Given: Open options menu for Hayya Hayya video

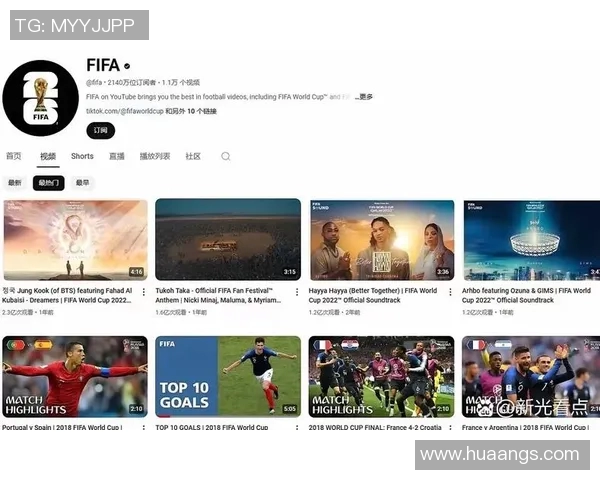Looking at the screenshot, I should [450, 292].
